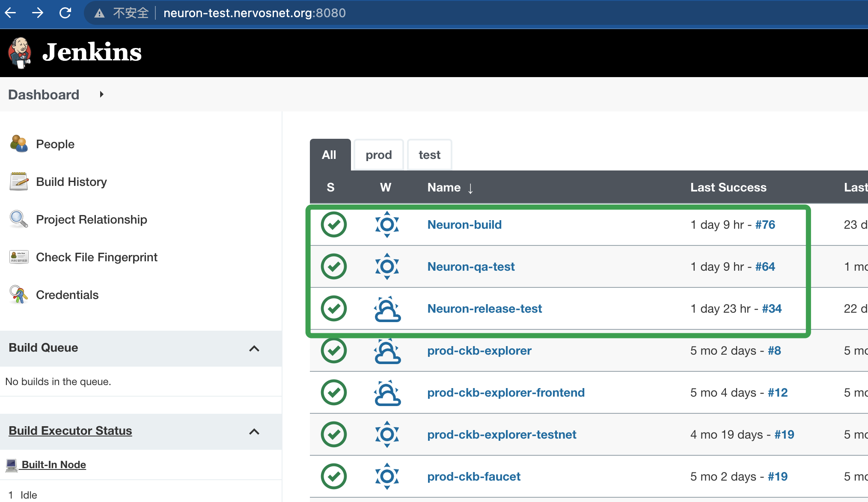Click the Build History notebook icon
Viewport: 868px width, 502px height.
(x=18, y=181)
